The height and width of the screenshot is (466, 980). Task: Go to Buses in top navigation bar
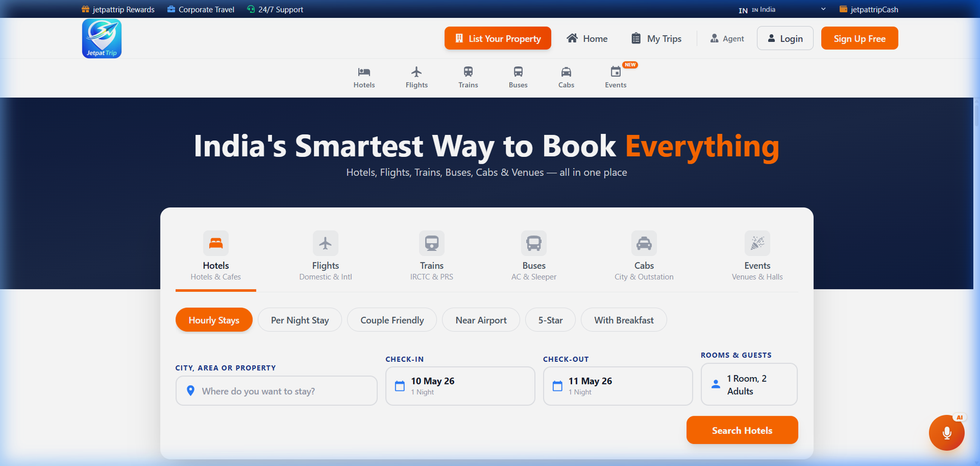point(518,77)
